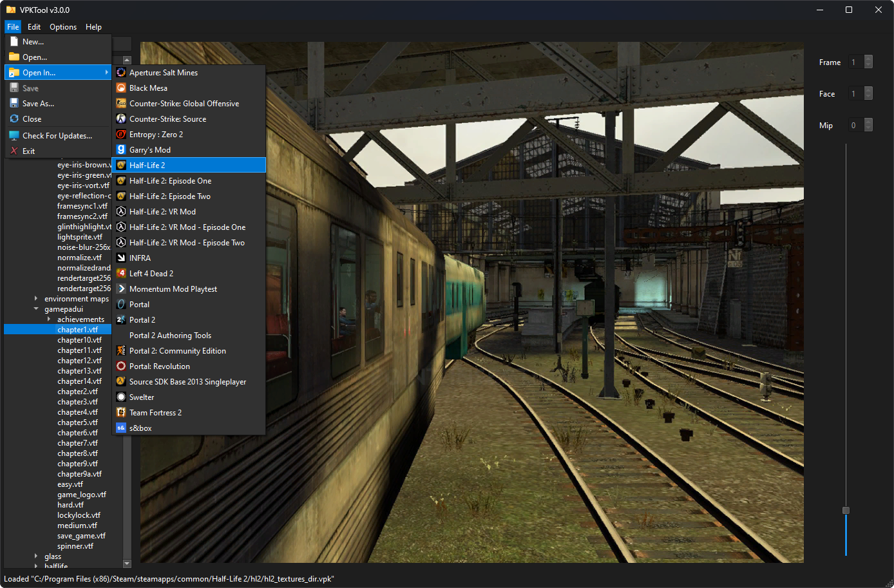The height and width of the screenshot is (588, 894).
Task: Click the Face number spinner arrows
Action: [868, 93]
